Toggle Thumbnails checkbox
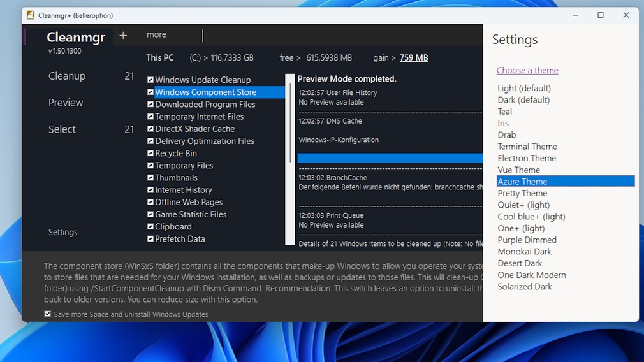644x362 pixels. (x=150, y=178)
